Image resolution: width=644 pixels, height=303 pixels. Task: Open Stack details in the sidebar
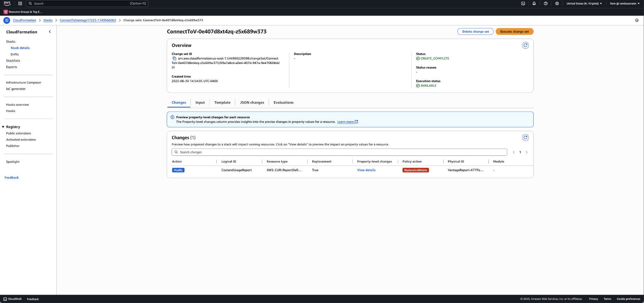[20, 48]
